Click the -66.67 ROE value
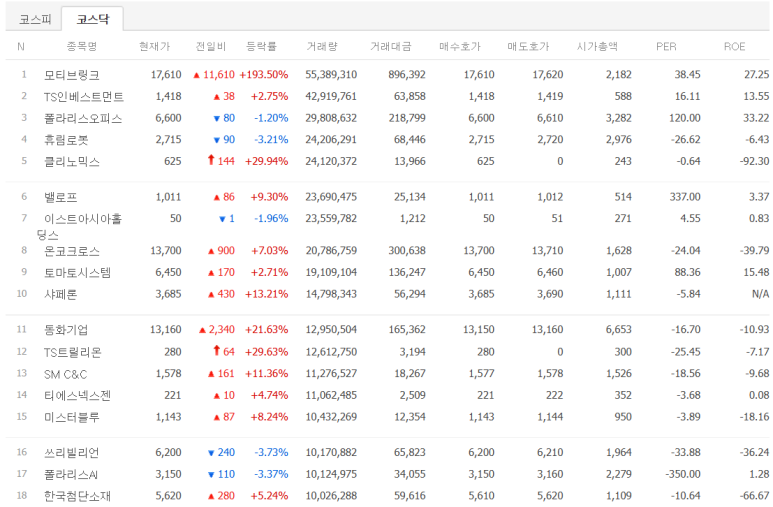This screenshot has width=773, height=507. [754, 496]
